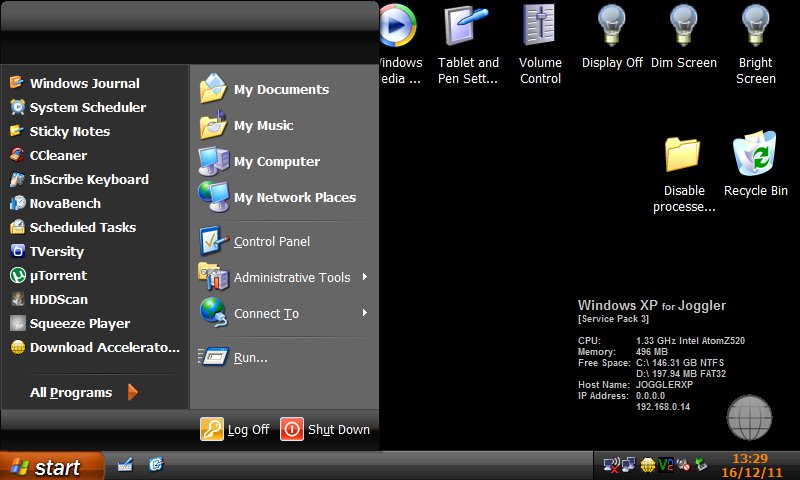Click the JOGGLERXP host name text

[x=664, y=385]
